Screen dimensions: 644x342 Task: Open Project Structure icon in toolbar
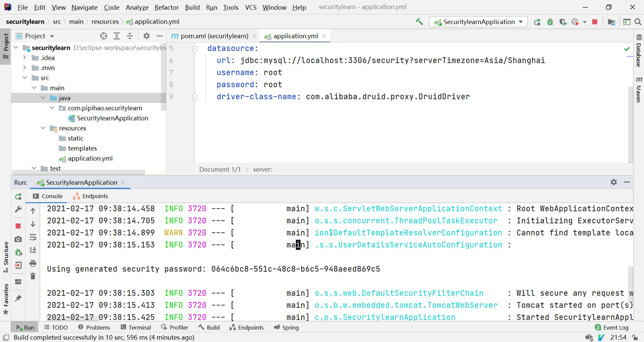(611, 22)
